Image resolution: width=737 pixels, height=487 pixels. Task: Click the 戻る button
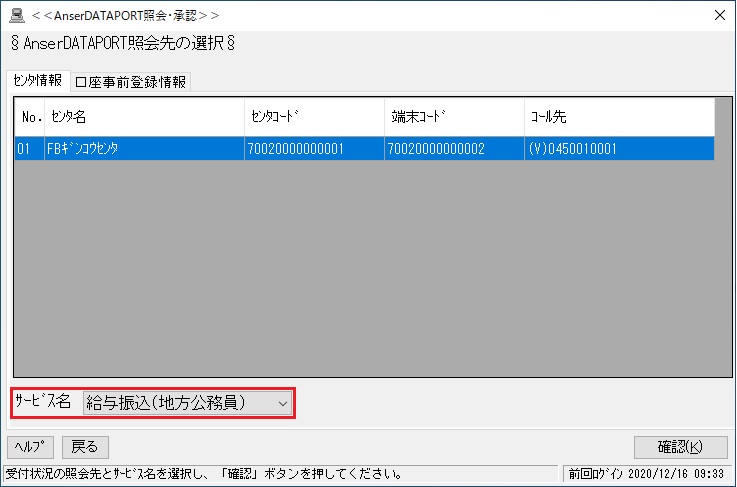coord(85,447)
